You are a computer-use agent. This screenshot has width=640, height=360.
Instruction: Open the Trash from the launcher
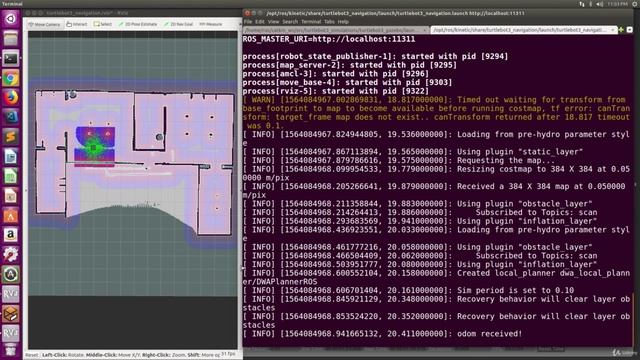point(11,350)
